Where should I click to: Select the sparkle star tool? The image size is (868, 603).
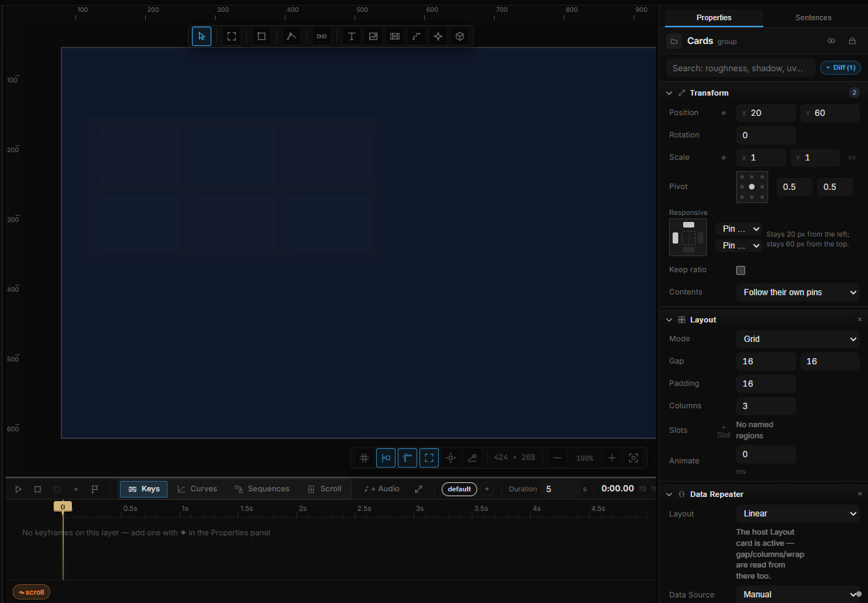pos(438,36)
